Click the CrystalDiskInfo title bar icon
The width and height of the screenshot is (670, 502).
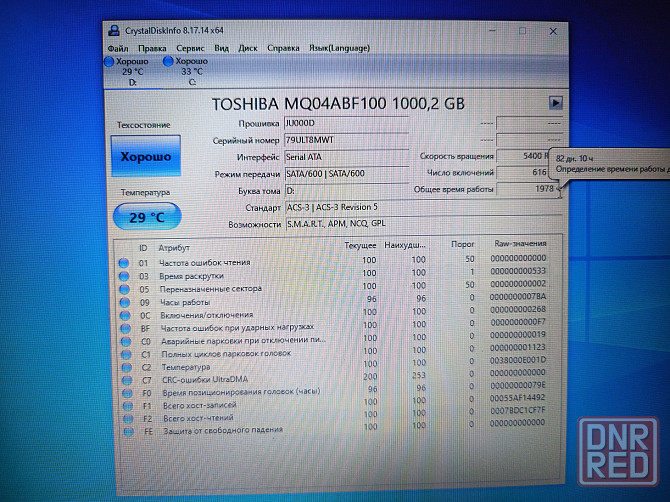click(x=114, y=30)
